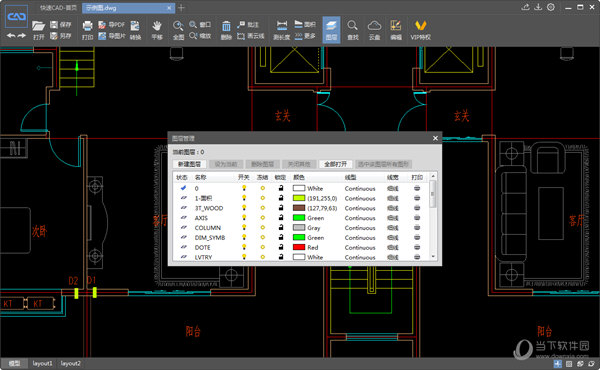Select the 缩放 zoom tool
The width and height of the screenshot is (600, 370).
(200, 36)
